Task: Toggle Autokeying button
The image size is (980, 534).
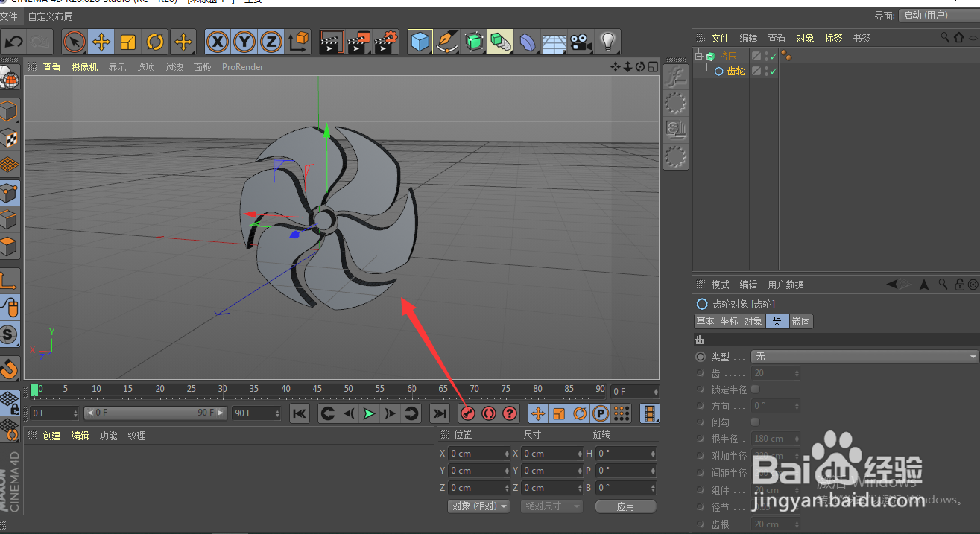Action: point(489,413)
